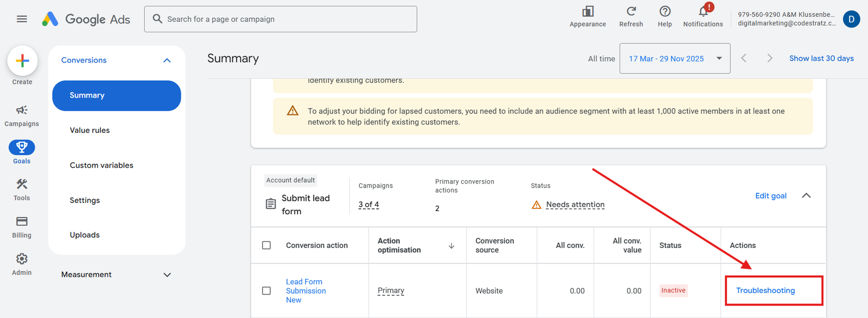The width and height of the screenshot is (868, 318).
Task: Open Tools in the sidebar
Action: click(22, 190)
